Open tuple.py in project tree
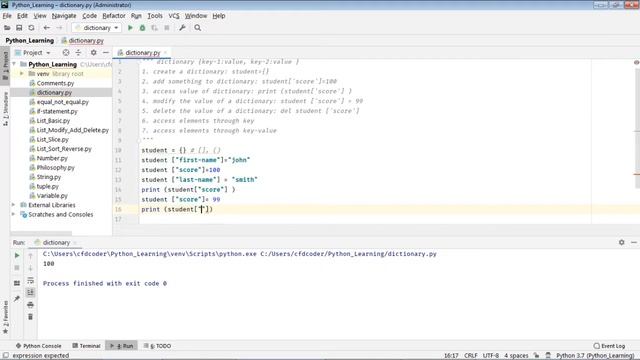640x360 pixels. click(x=48, y=186)
